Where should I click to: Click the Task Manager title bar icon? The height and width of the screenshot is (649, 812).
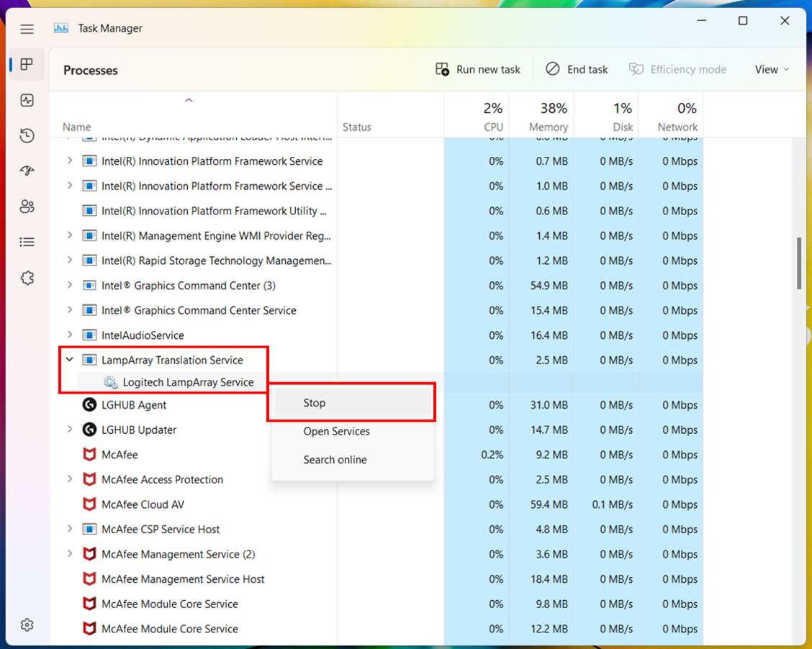coord(61,28)
